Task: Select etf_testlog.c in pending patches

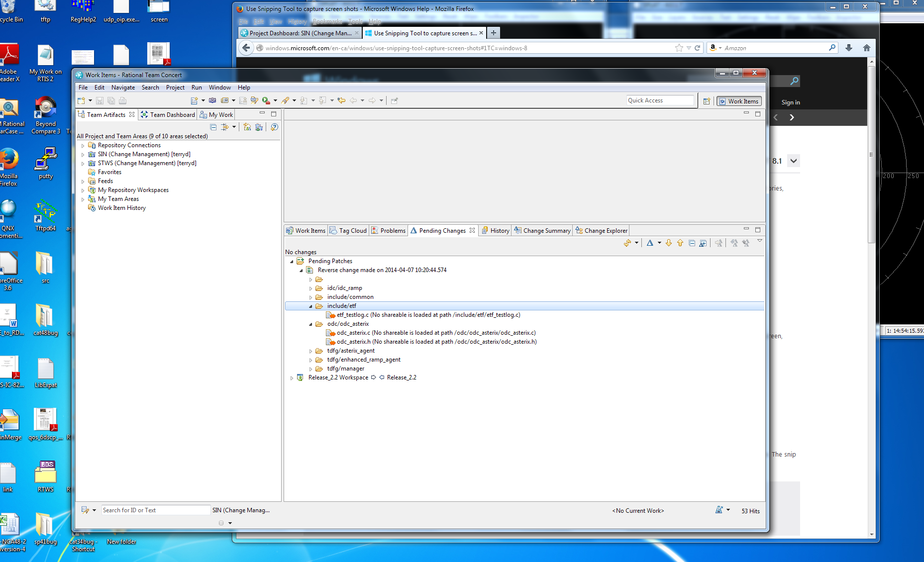Action: point(423,315)
